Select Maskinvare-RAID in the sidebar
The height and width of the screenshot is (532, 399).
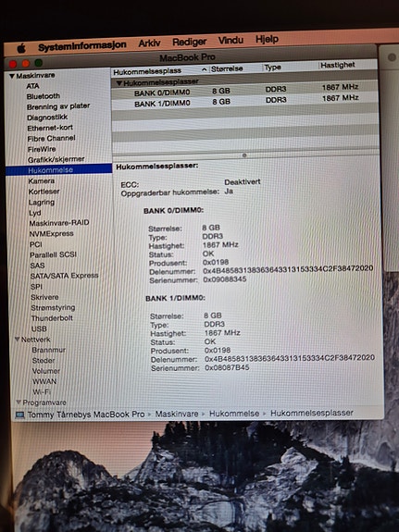pyautogui.click(x=59, y=223)
